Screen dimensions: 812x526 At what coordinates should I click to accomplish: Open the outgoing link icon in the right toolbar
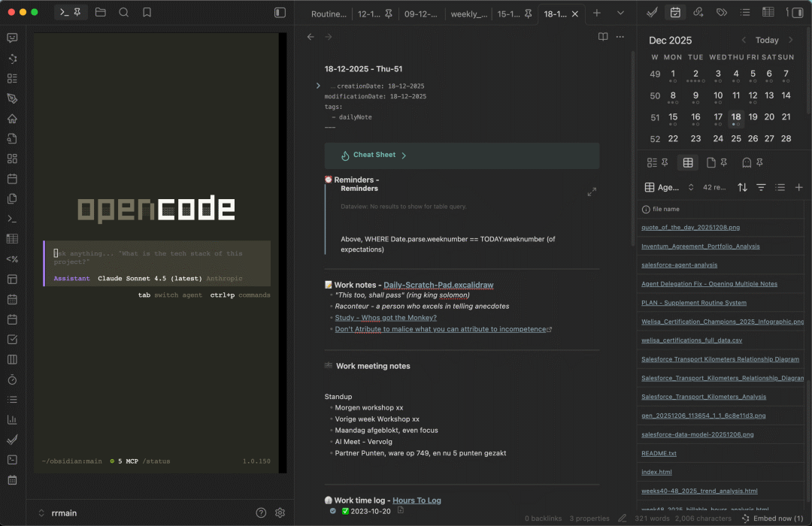coord(697,13)
